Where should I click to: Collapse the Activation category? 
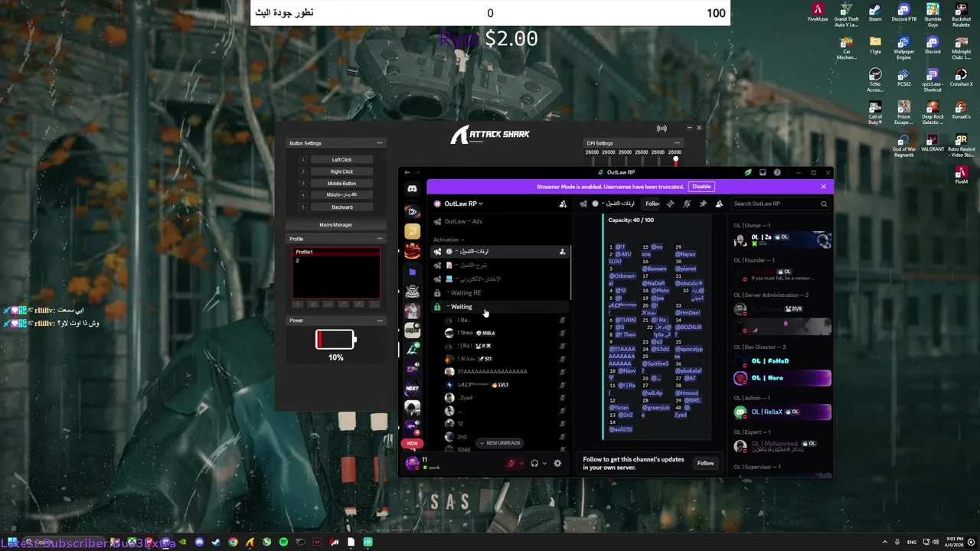pyautogui.click(x=449, y=240)
